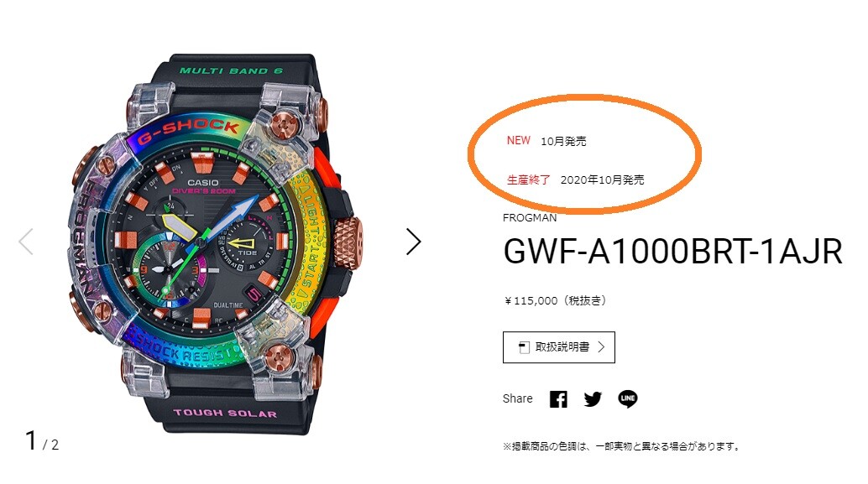Go to previous product image arrow
The height and width of the screenshot is (484, 868).
click(x=26, y=242)
